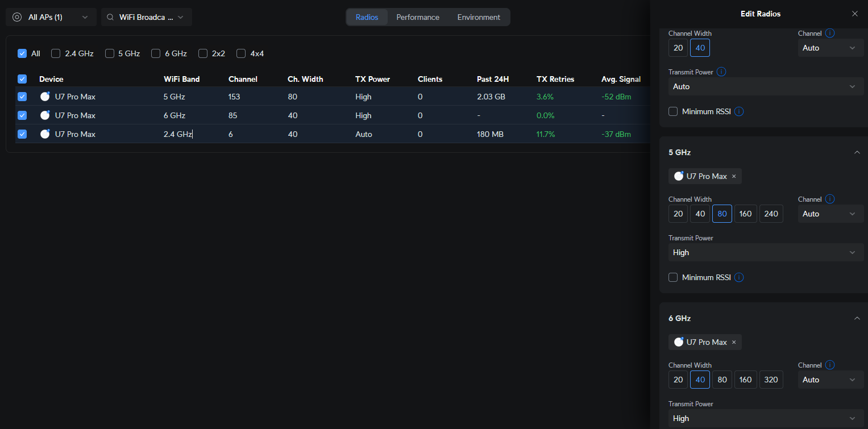The width and height of the screenshot is (868, 429).
Task: Show info for the 6 GHz section Channel setting
Action: [830, 365]
